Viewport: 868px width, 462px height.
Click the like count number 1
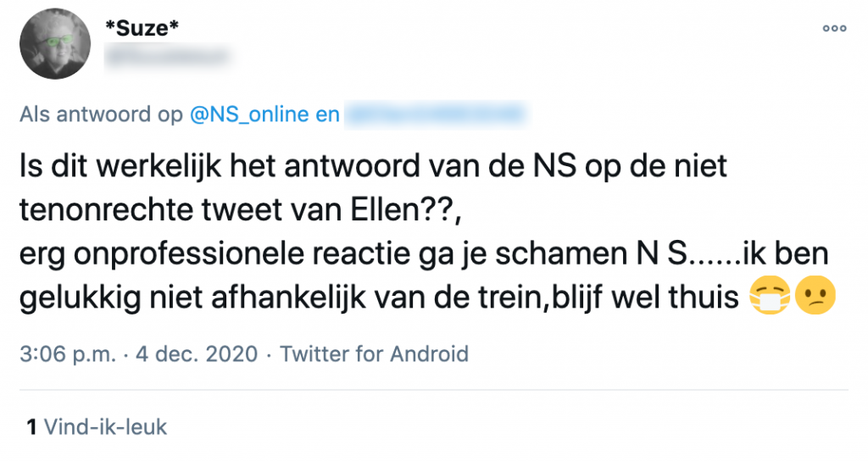coord(31,426)
